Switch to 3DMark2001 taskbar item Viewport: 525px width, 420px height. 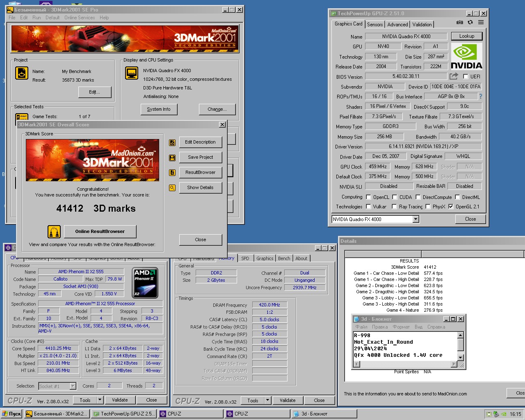pos(57,414)
